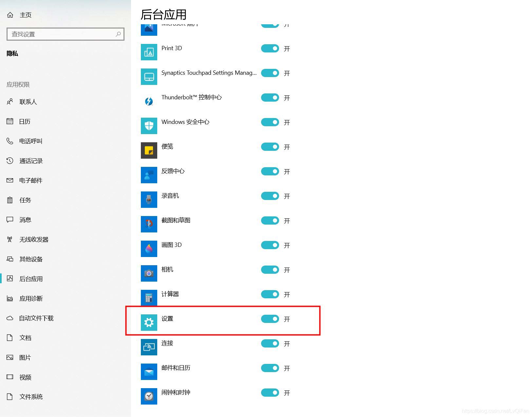Screen dimensions: 532x417
Task: Click the 闹钟和时钟 clock icon
Action: 149,396
